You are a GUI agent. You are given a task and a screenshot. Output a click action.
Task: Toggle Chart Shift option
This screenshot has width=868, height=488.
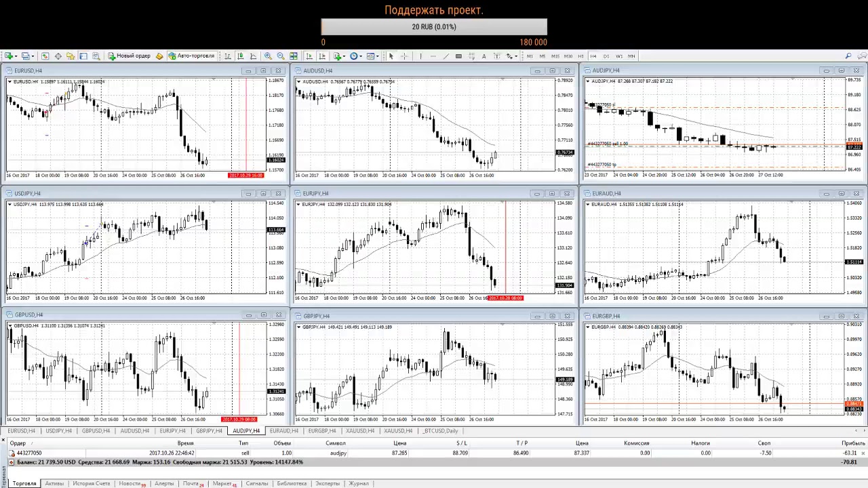[x=322, y=56]
